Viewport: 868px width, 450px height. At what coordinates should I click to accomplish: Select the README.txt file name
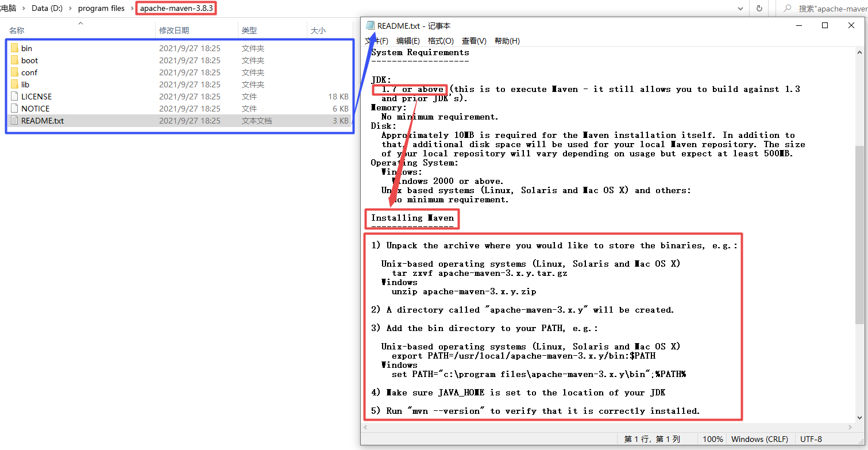pos(43,121)
